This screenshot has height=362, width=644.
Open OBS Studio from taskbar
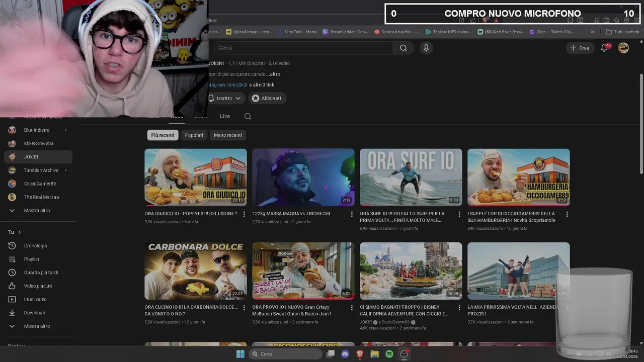coord(404,354)
